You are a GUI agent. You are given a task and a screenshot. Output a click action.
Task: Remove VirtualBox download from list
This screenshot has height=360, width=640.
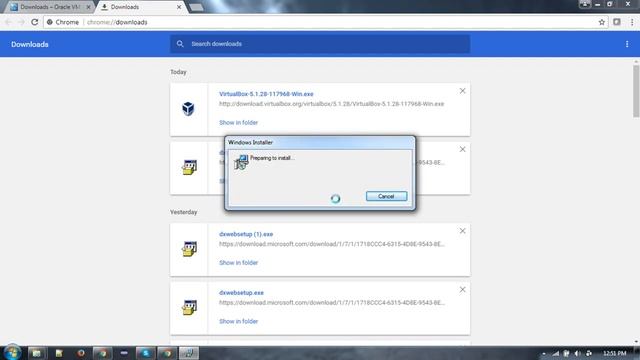click(462, 91)
